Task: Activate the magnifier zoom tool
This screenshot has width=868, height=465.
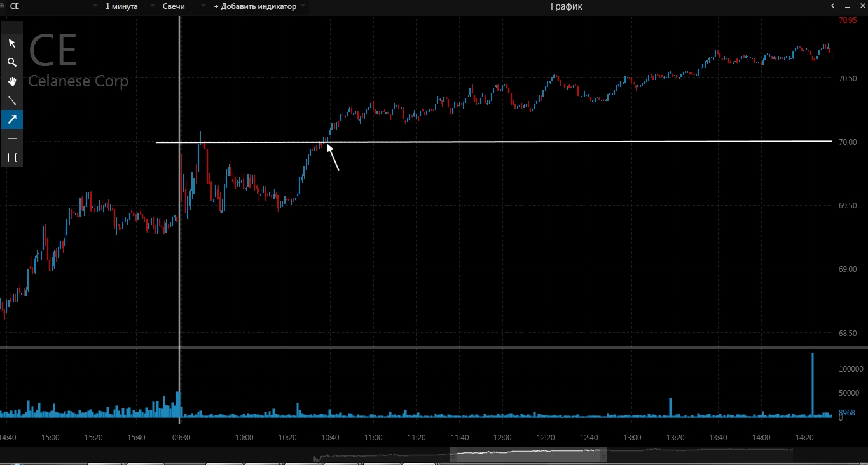Action: click(11, 62)
